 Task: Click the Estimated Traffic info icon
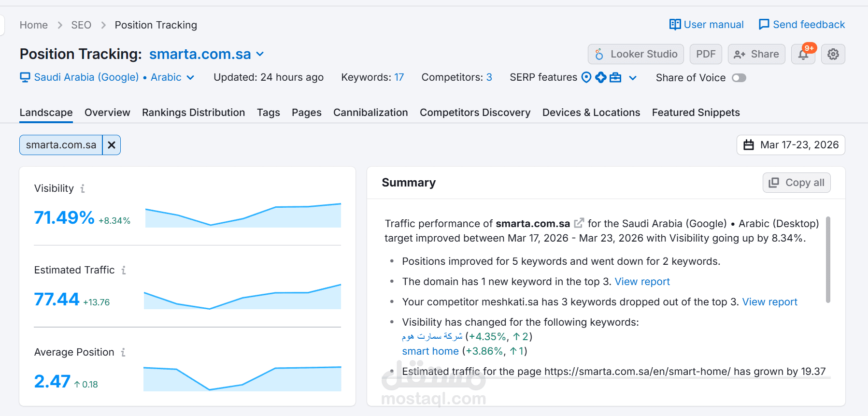124,270
